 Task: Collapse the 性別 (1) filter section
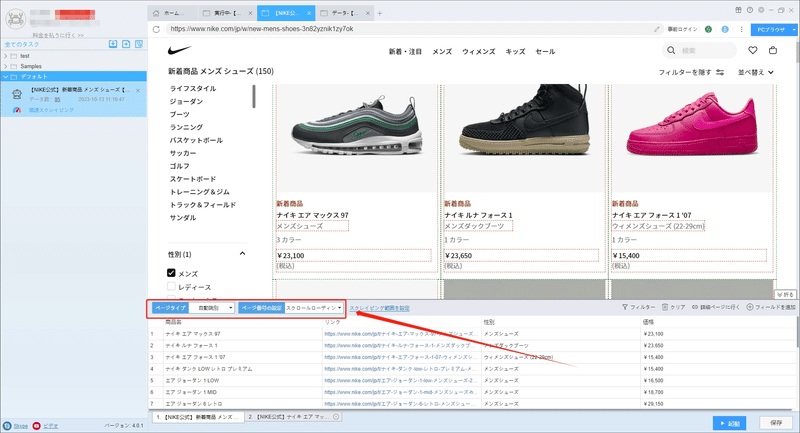242,253
